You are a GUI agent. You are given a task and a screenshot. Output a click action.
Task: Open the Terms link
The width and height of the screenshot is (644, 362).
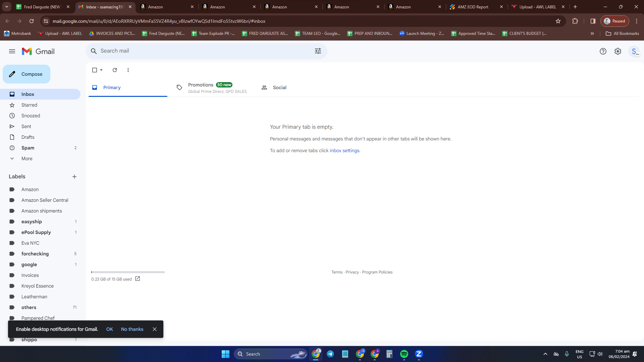pos(337,272)
